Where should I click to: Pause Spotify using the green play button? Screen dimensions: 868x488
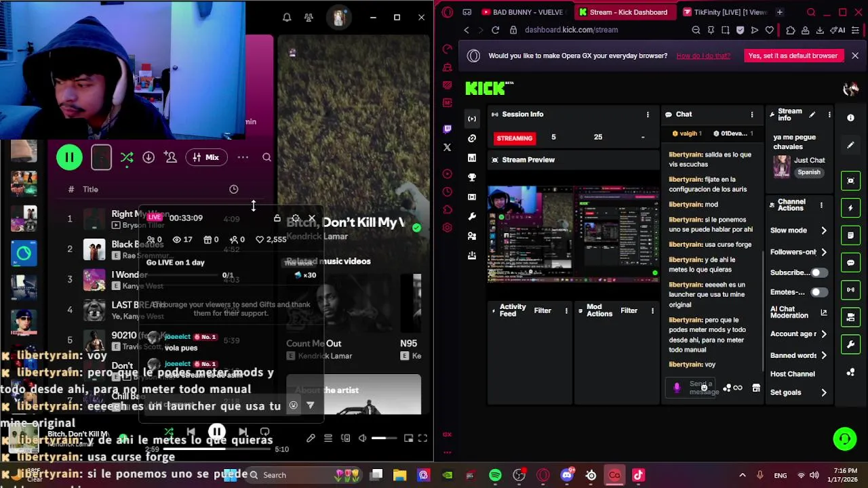pos(69,157)
